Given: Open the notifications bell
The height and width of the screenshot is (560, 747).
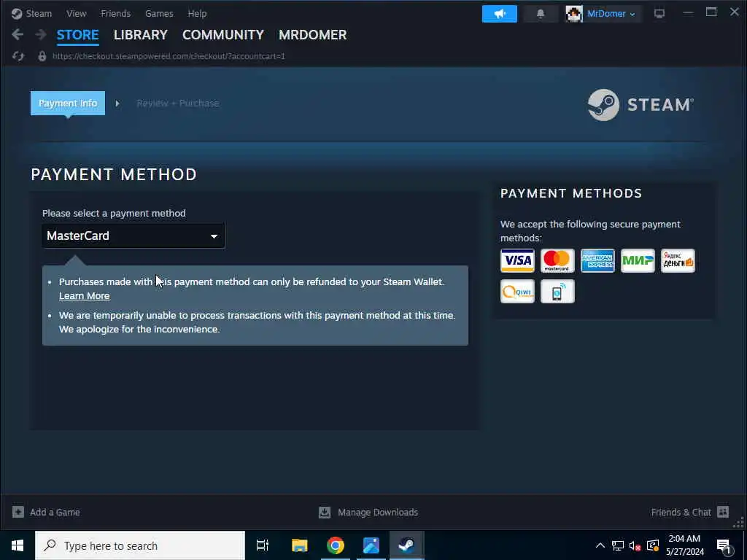Looking at the screenshot, I should (x=541, y=14).
